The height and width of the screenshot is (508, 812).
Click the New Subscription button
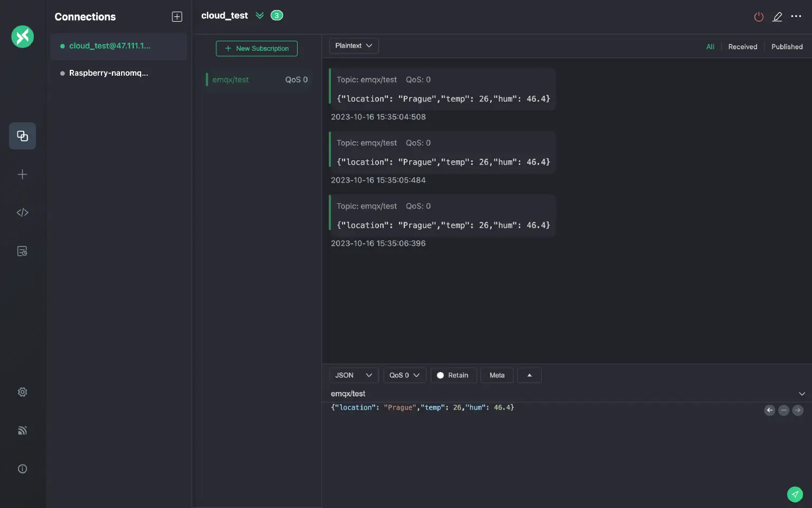256,48
